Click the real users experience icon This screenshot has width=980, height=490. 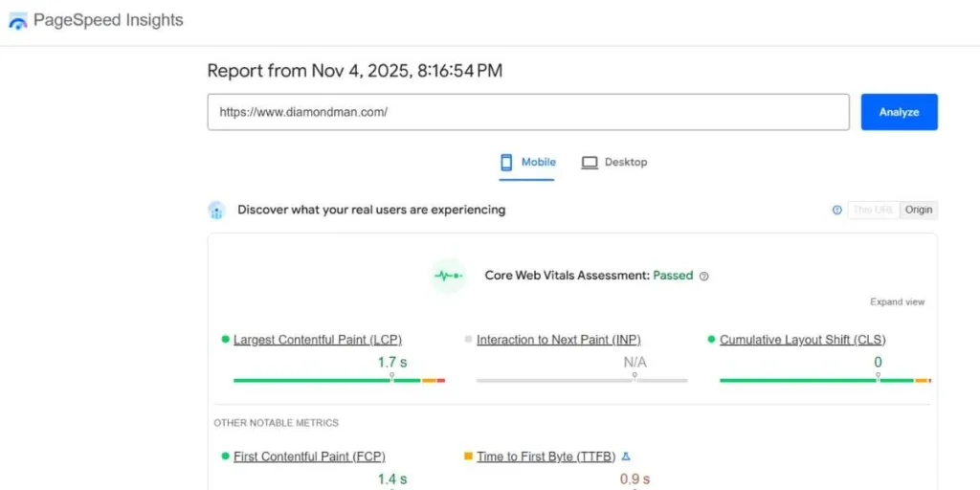[x=216, y=211]
